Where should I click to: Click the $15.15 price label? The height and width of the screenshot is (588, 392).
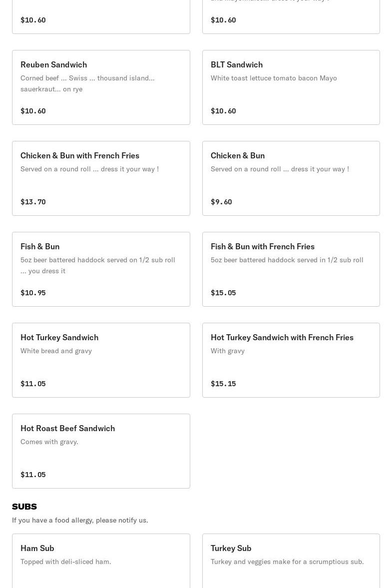pos(223,384)
